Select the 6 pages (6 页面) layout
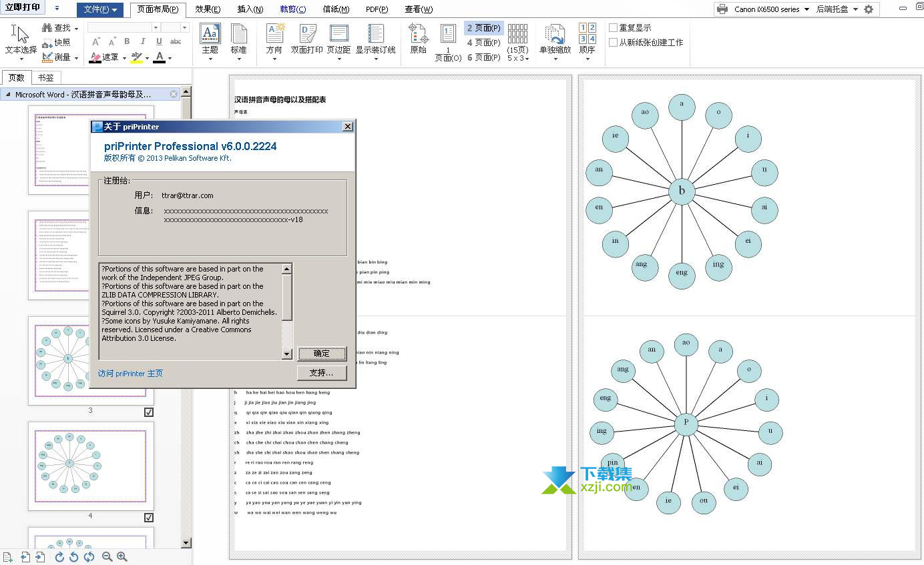Image resolution: width=924 pixels, height=565 pixels. coord(483,57)
